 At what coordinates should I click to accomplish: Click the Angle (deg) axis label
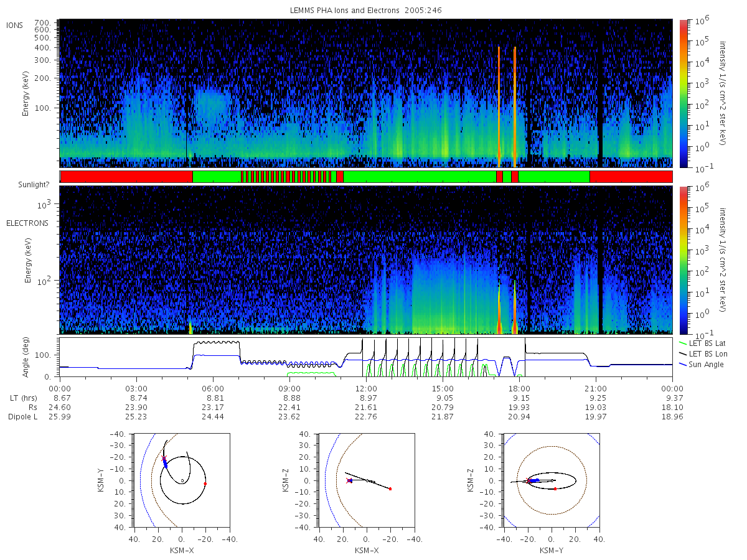[x=29, y=358]
